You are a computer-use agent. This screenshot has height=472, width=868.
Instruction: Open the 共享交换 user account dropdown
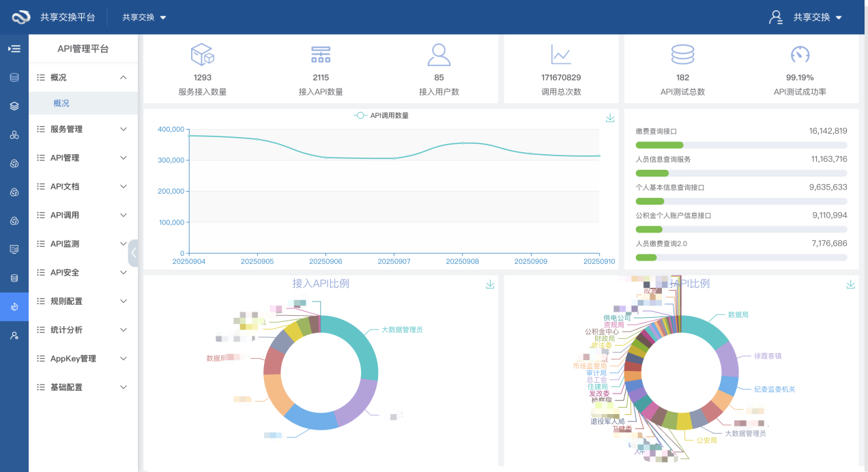point(818,17)
